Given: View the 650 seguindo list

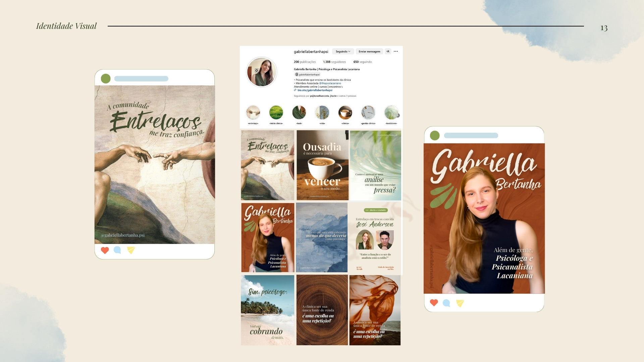Looking at the screenshot, I should (362, 62).
